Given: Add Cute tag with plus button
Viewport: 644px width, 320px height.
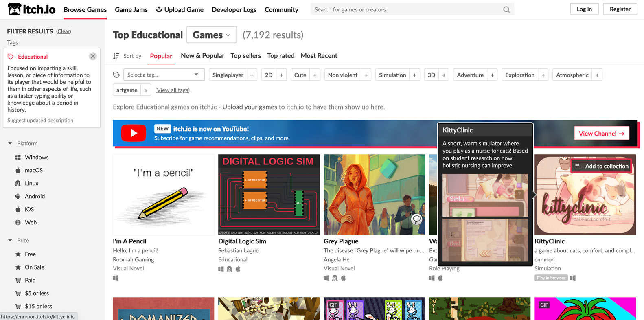Looking at the screenshot, I should click(315, 75).
